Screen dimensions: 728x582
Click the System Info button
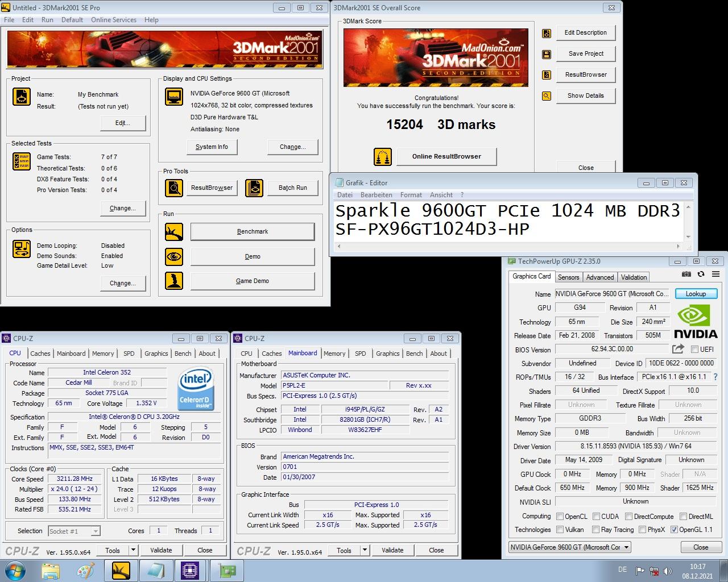pyautogui.click(x=212, y=147)
